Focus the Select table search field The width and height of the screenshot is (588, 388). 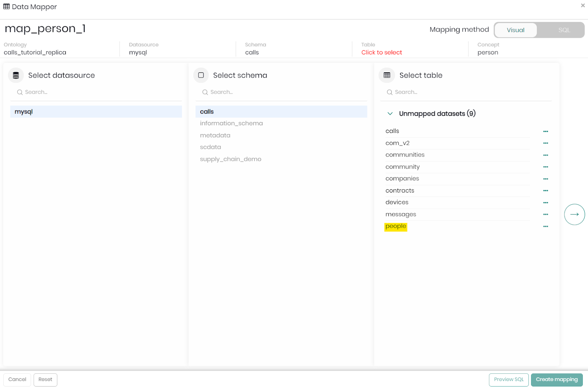coord(467,92)
